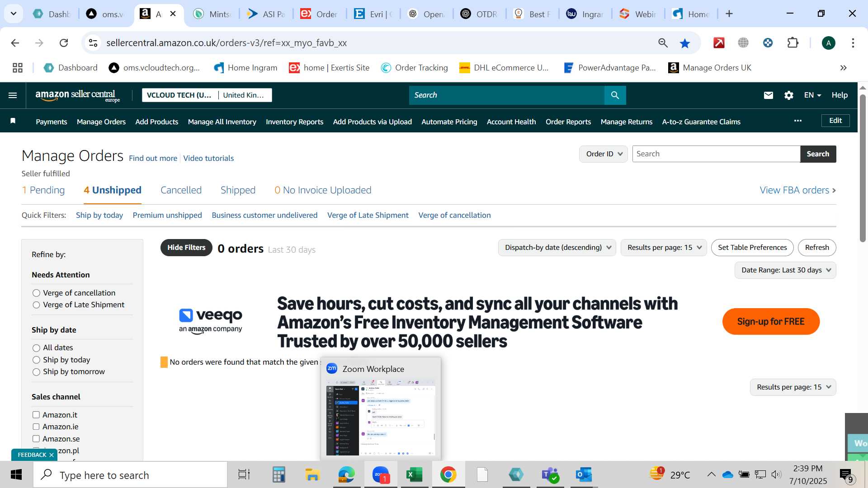Open the bottom Results per page dropdown

[x=793, y=387]
